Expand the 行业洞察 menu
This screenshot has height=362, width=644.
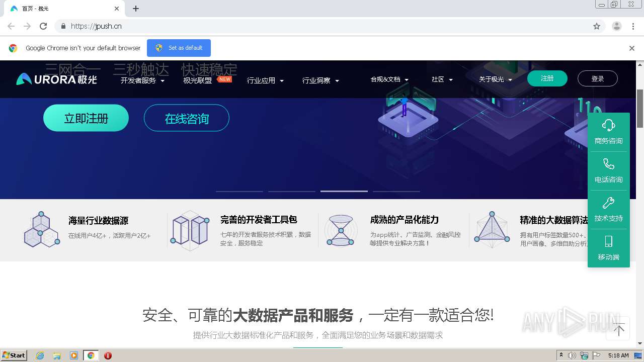click(x=320, y=80)
